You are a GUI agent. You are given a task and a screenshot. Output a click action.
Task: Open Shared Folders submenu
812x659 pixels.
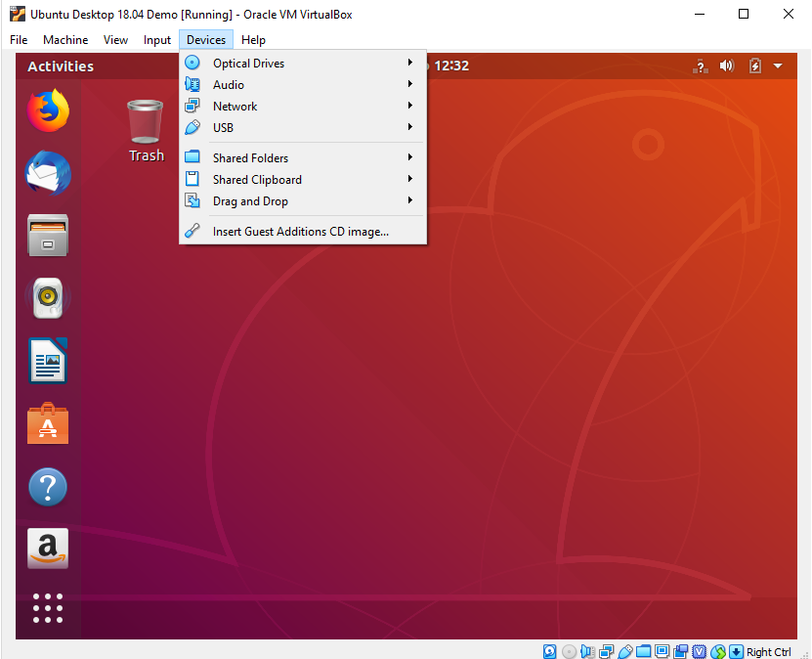pos(303,157)
